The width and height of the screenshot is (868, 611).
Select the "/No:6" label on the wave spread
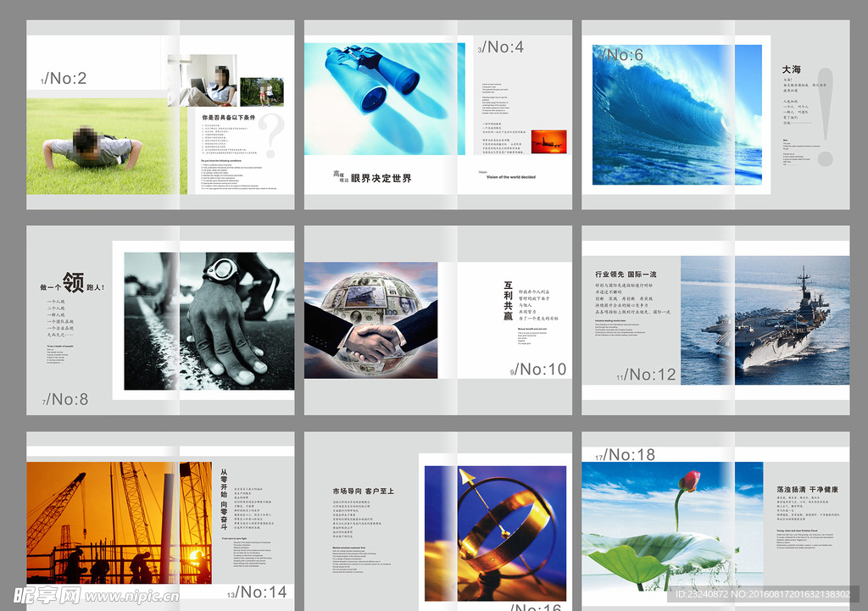coord(620,54)
